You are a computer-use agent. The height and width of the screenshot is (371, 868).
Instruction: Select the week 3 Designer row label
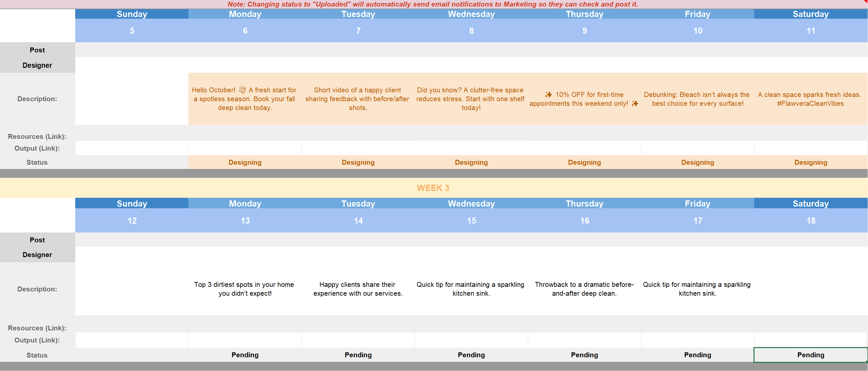[37, 255]
